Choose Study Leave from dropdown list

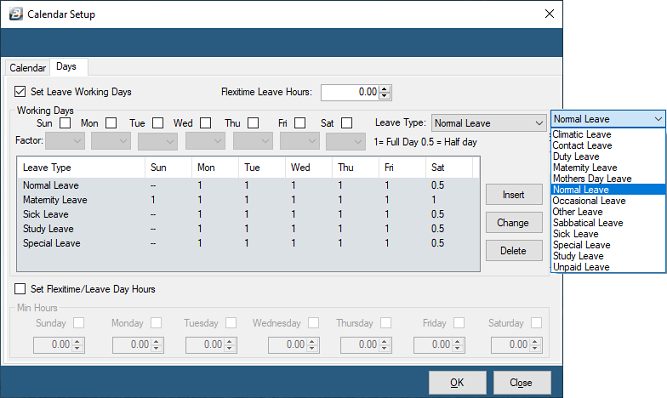tap(608, 256)
